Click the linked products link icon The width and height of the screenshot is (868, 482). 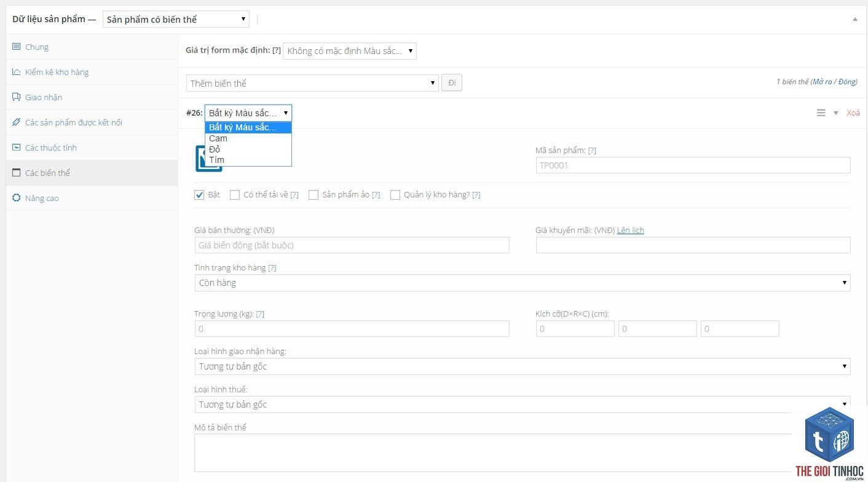coord(16,122)
